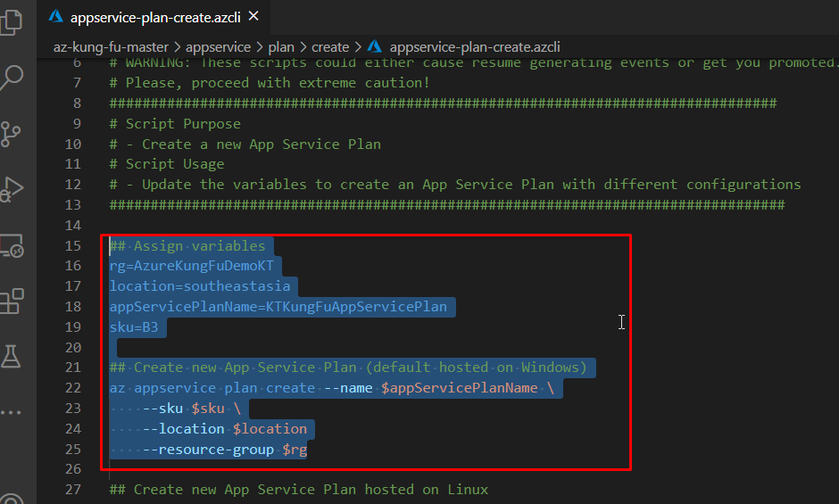Place cursor on the sku=B3 line

tap(134, 326)
